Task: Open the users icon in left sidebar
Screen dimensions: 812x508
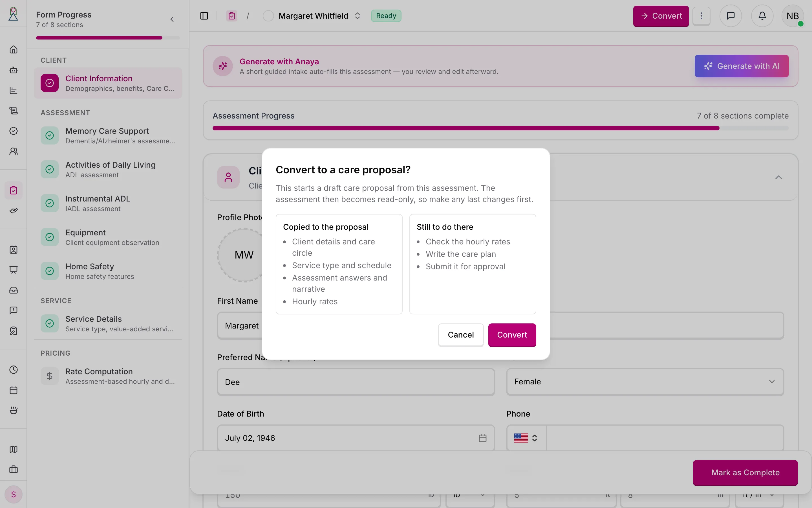Action: click(x=14, y=151)
